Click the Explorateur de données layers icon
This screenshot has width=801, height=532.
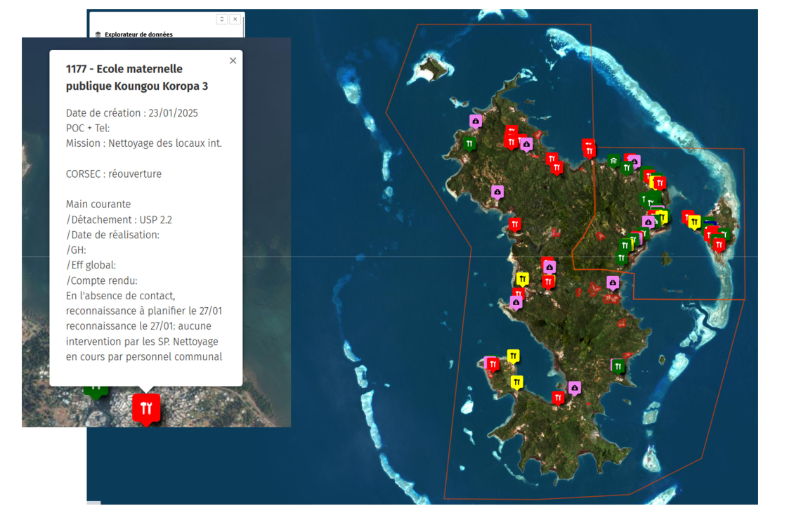click(98, 34)
